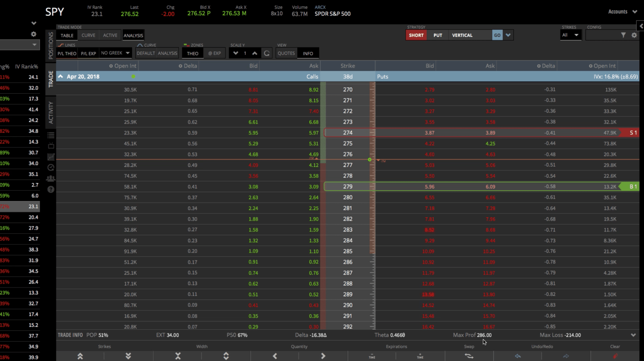Open the grid calendar icon in sidebar
Screen dimensions: 644x361
[x=51, y=157]
